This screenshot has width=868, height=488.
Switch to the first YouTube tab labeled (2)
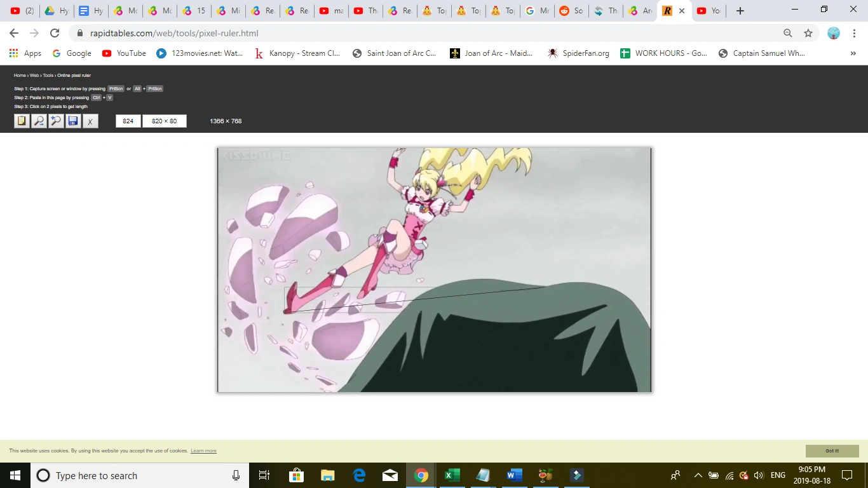click(x=22, y=11)
